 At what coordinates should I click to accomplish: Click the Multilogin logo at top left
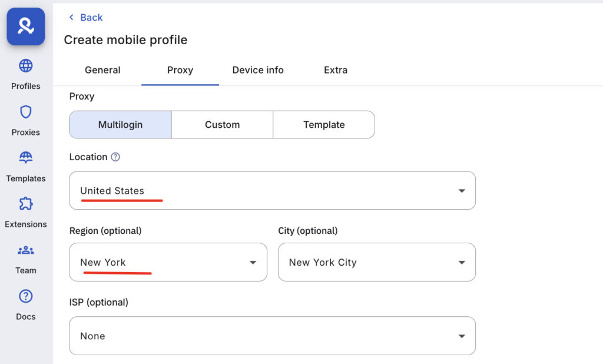25,26
